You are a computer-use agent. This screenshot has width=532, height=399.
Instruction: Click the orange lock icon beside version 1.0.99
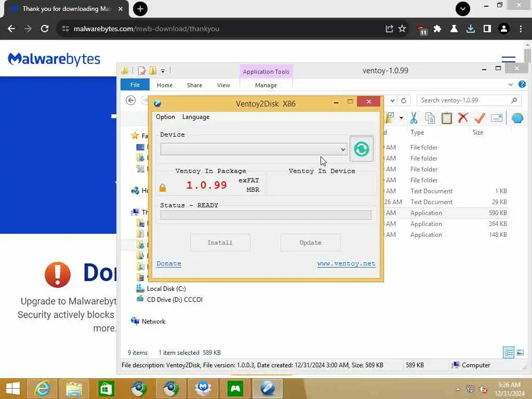pyautogui.click(x=163, y=188)
